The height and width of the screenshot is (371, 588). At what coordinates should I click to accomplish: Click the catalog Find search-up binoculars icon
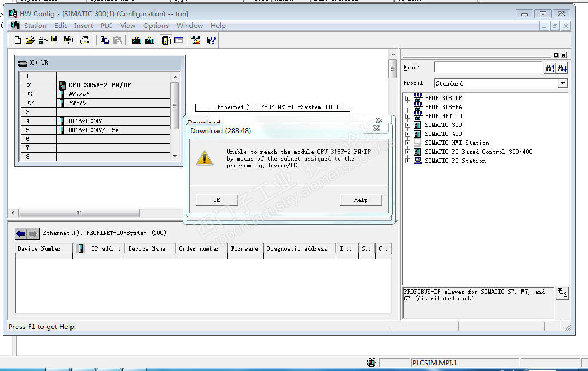[551, 68]
